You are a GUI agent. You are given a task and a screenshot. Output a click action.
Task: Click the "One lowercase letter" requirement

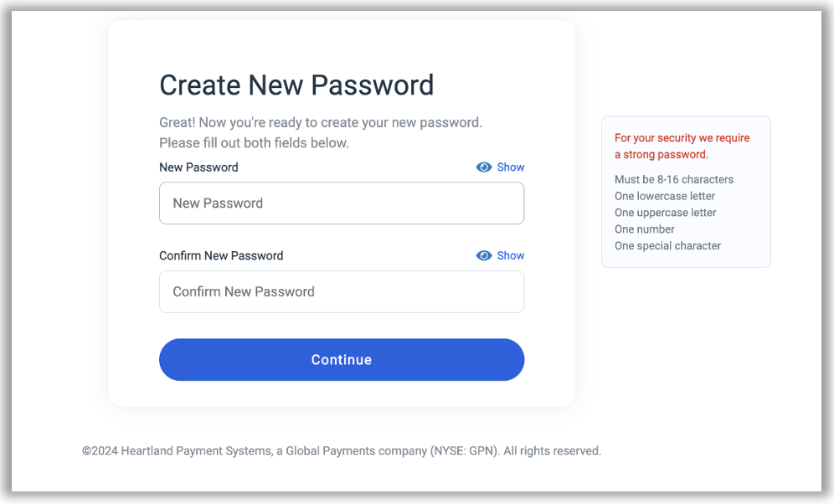pos(664,197)
